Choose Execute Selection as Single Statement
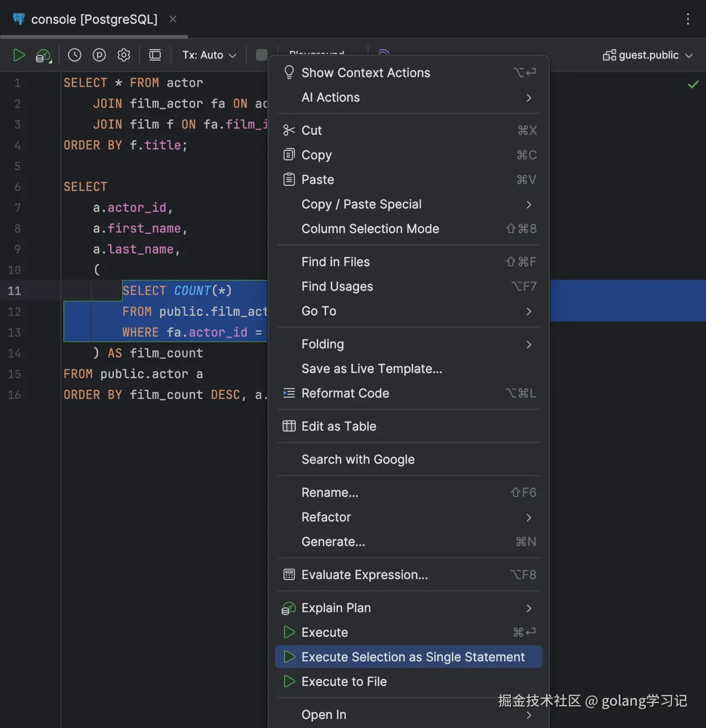Screen dimensions: 706x728 [x=409, y=657]
